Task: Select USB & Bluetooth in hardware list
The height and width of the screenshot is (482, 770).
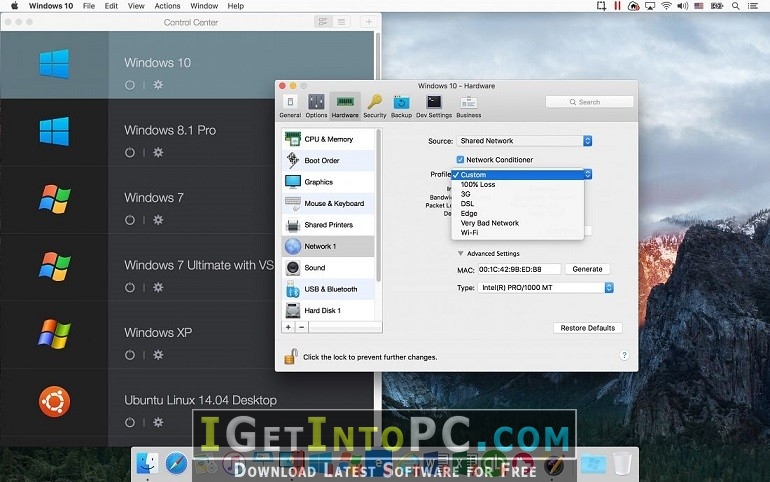Action: [328, 289]
